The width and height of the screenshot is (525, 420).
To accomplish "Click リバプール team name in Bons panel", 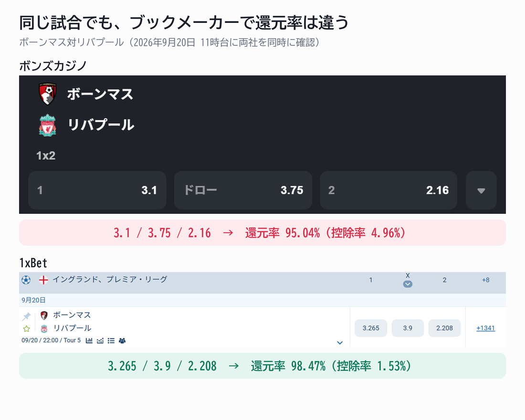I will click(x=101, y=125).
